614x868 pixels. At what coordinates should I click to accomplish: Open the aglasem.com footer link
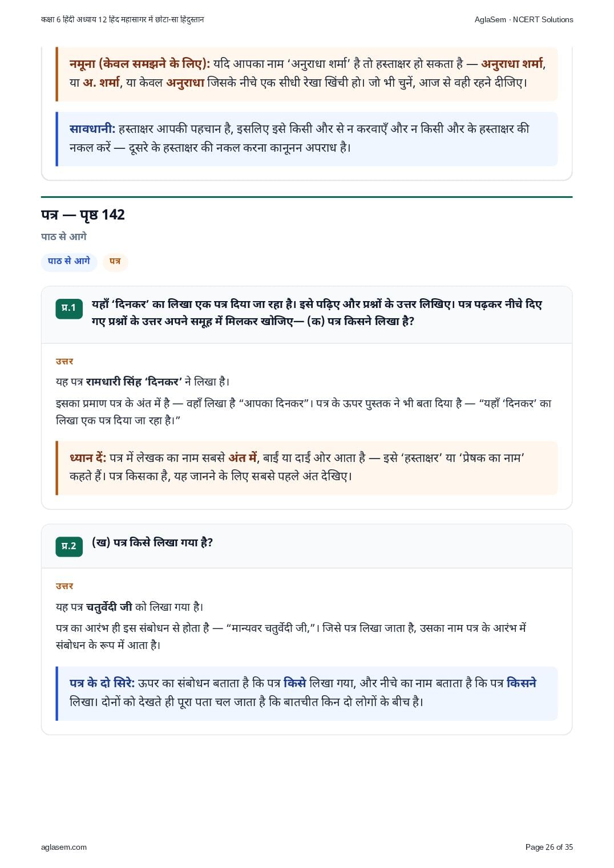64,847
